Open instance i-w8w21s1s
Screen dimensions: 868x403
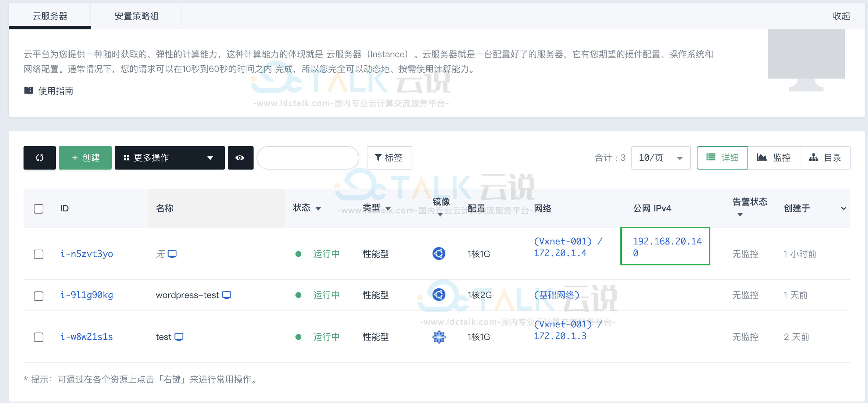click(87, 337)
